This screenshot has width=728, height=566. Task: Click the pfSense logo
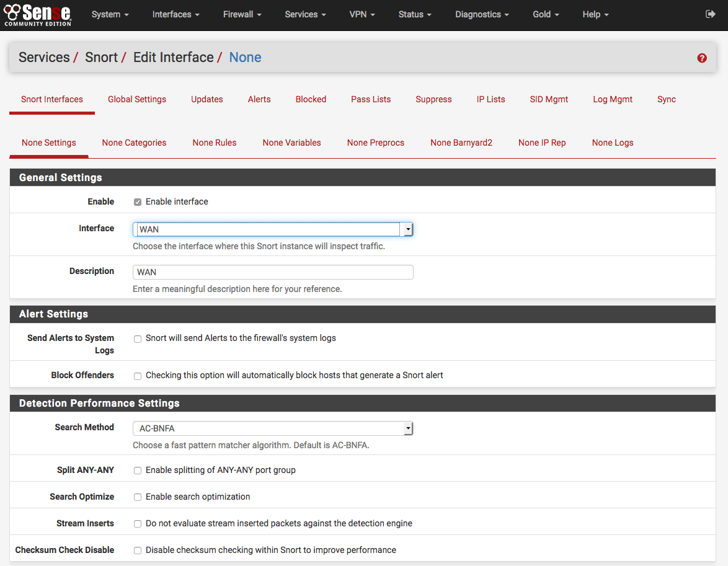tap(37, 14)
